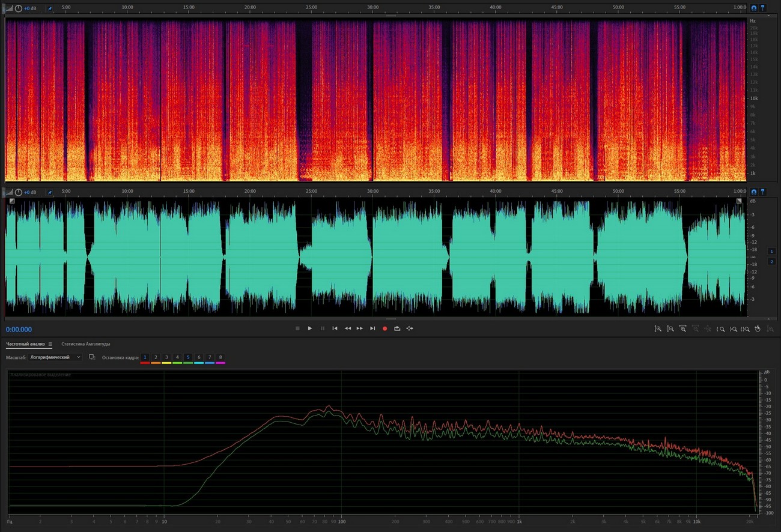Screen dimensions: 781x532
Task: Jump to previous marker with skip-back icon
Action: (335, 328)
